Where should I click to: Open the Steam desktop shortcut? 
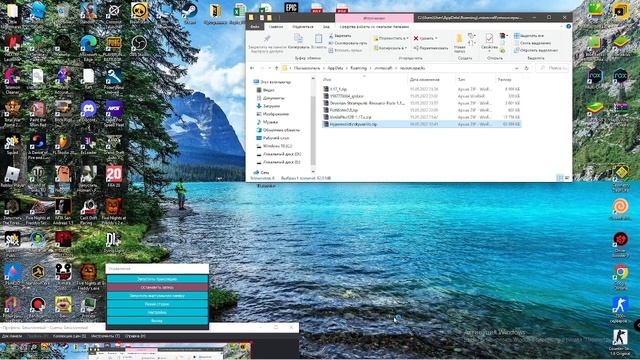point(190,13)
